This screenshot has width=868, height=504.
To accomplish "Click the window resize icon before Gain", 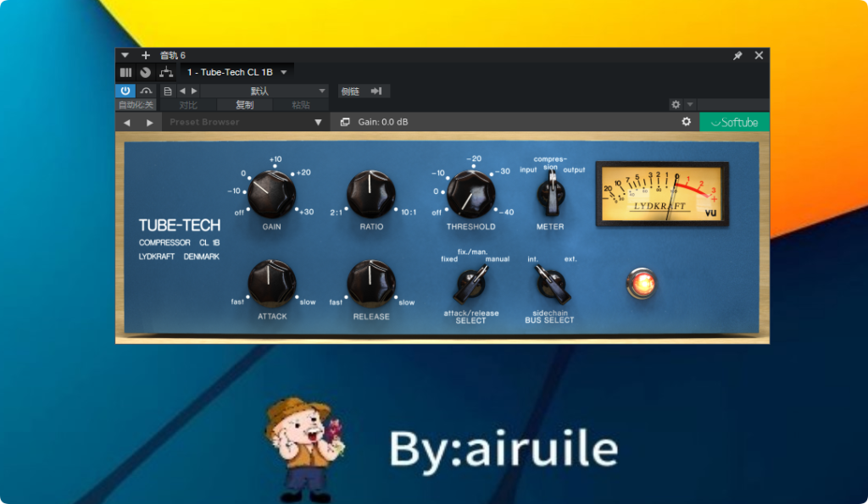I will 345,122.
